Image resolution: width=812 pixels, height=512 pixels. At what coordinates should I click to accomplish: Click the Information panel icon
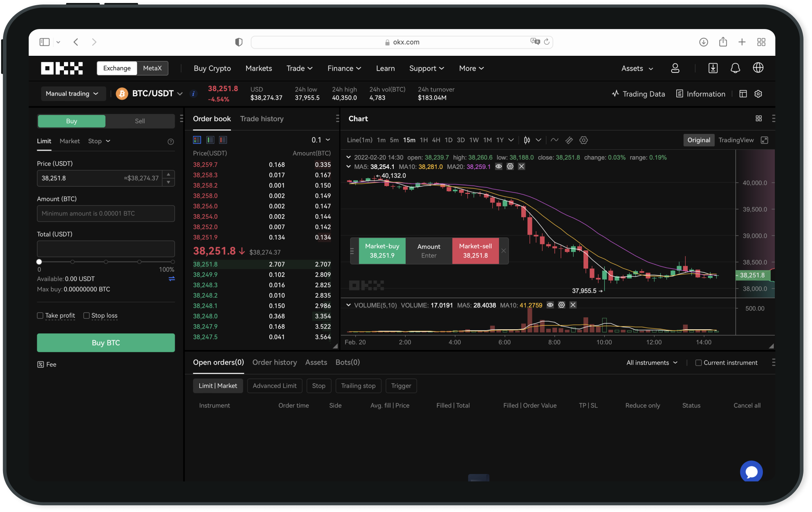681,94
